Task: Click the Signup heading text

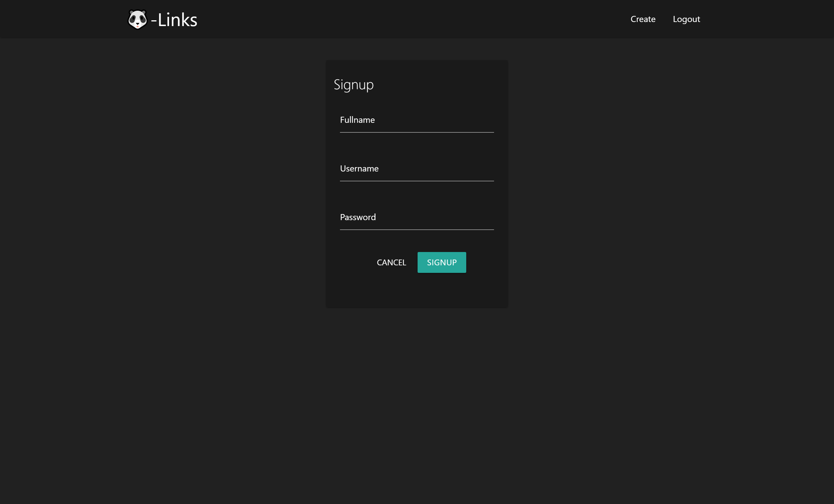Action: pyautogui.click(x=353, y=85)
